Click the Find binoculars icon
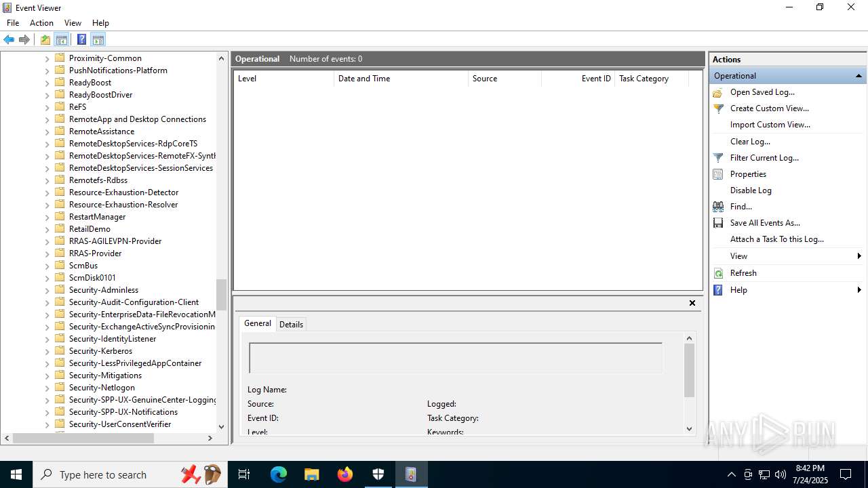The height and width of the screenshot is (488, 868). pyautogui.click(x=718, y=207)
